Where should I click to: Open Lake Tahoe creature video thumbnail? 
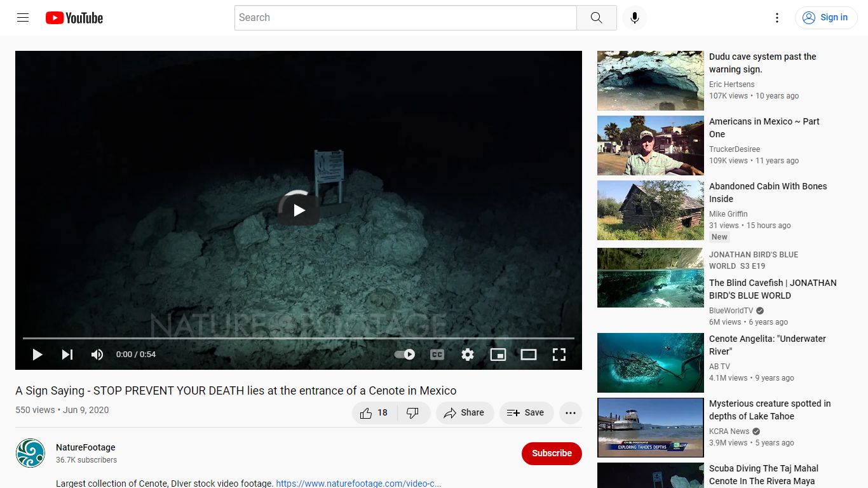(x=651, y=428)
